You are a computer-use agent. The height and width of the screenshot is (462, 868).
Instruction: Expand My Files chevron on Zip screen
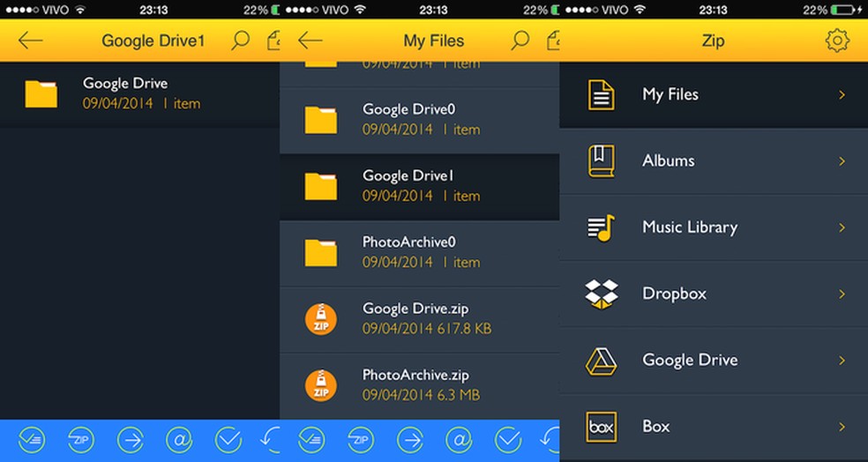tap(842, 94)
